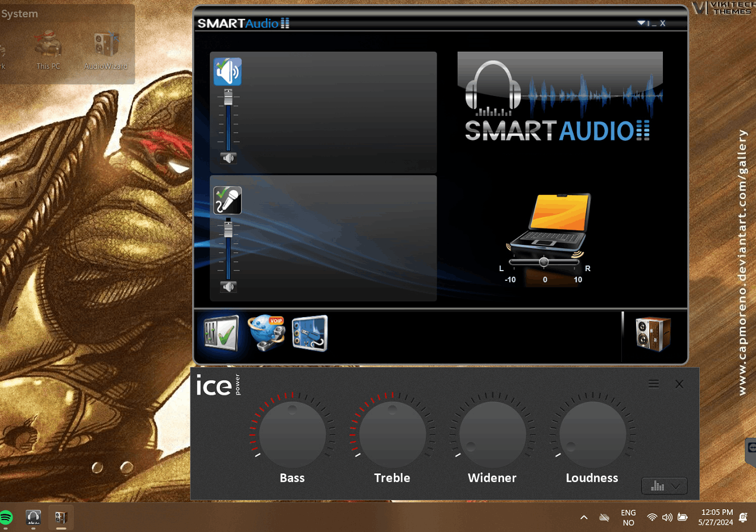Click the ICEpower logo
Viewport: 756px width, 532px height.
pos(218,385)
